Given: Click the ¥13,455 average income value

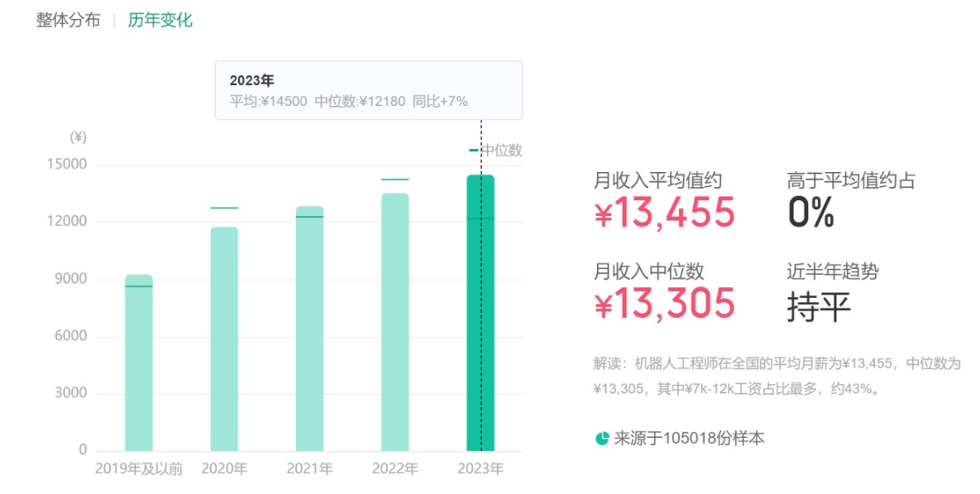Looking at the screenshot, I should click(x=664, y=212).
